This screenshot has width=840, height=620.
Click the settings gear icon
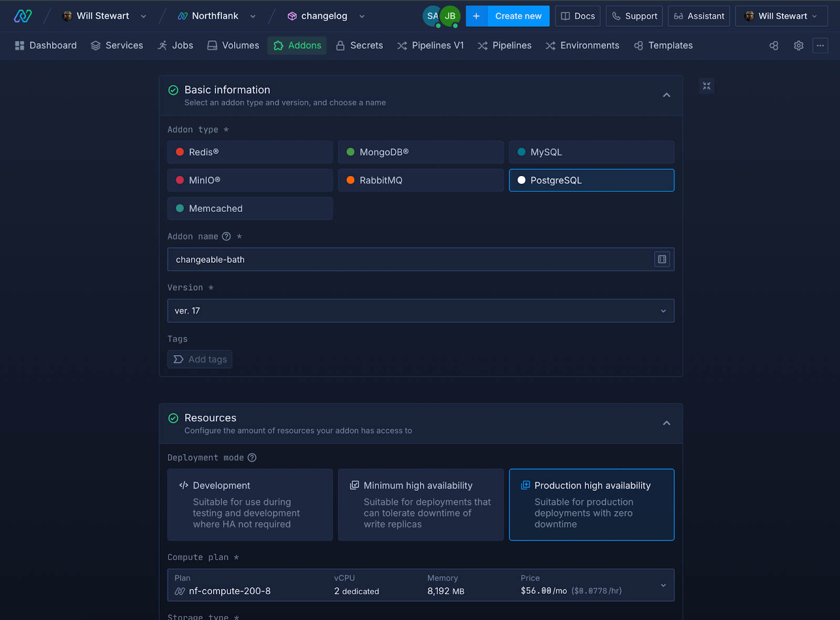coord(798,46)
